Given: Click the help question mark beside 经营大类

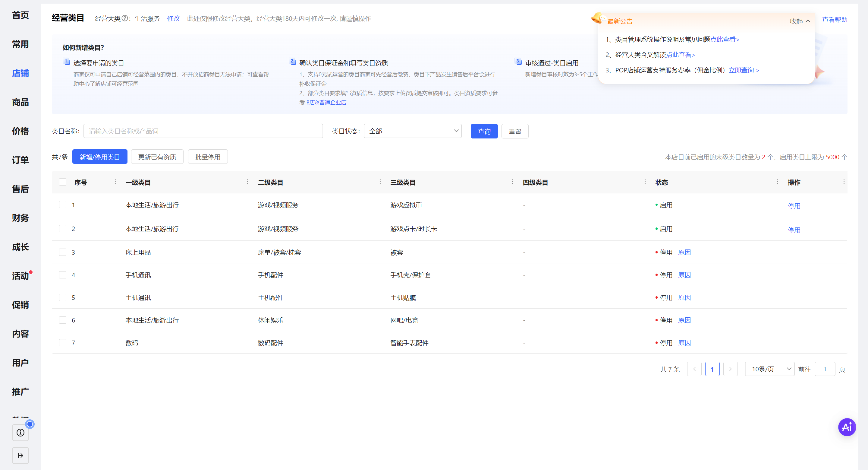Looking at the screenshot, I should (124, 18).
